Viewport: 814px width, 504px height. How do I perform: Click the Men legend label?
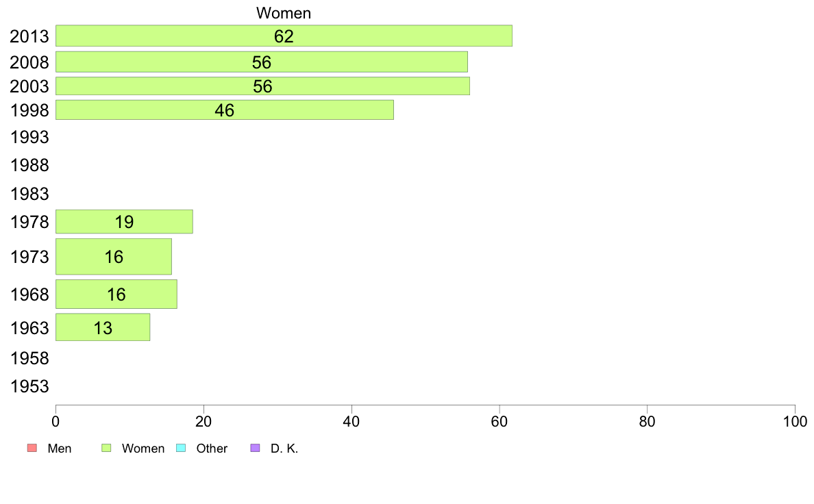60,449
